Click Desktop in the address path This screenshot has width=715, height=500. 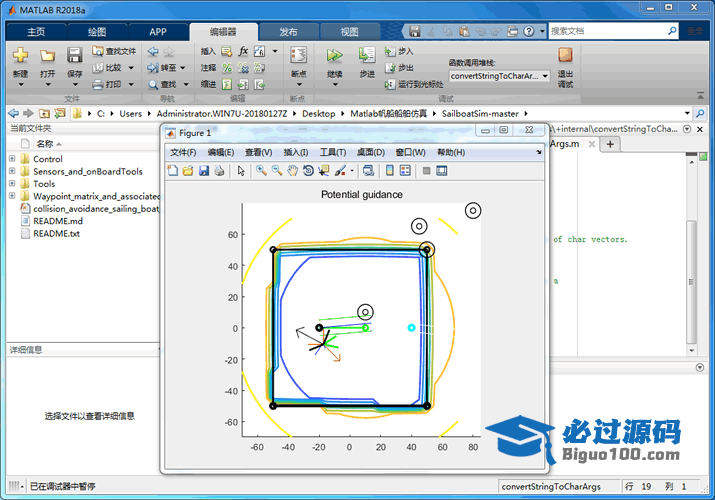point(318,113)
